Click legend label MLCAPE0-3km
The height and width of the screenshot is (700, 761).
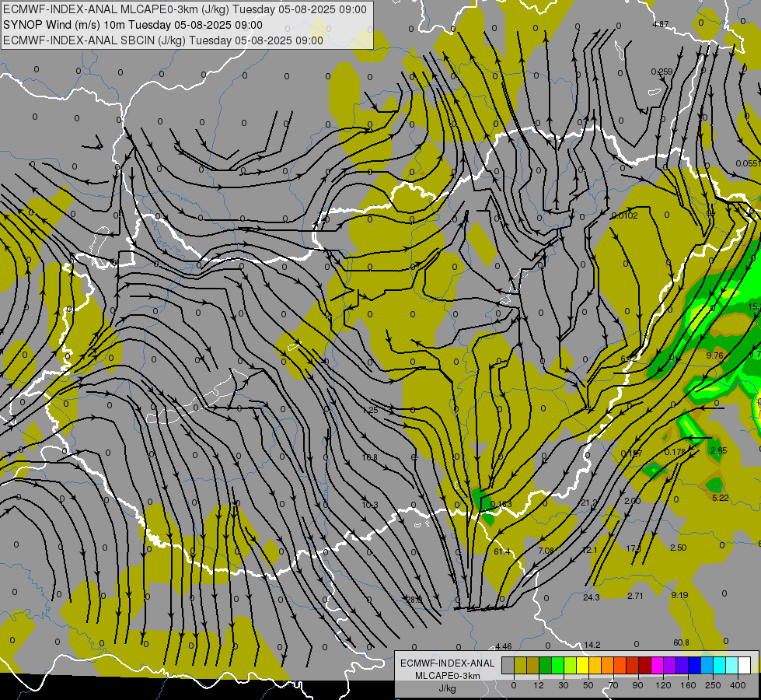click(448, 676)
